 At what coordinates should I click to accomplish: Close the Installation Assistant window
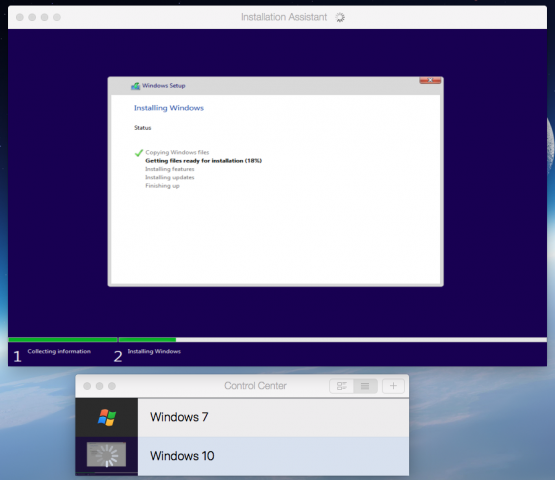[20, 17]
